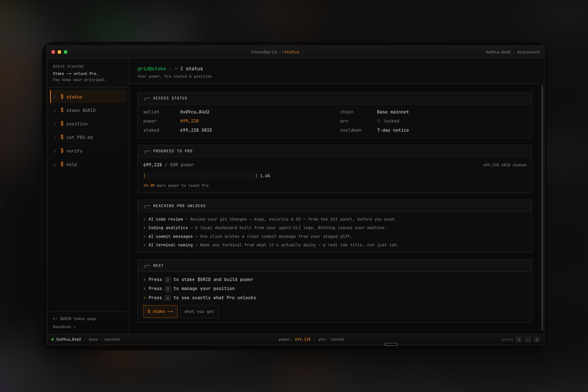Open the position sidebar item

tap(88, 123)
